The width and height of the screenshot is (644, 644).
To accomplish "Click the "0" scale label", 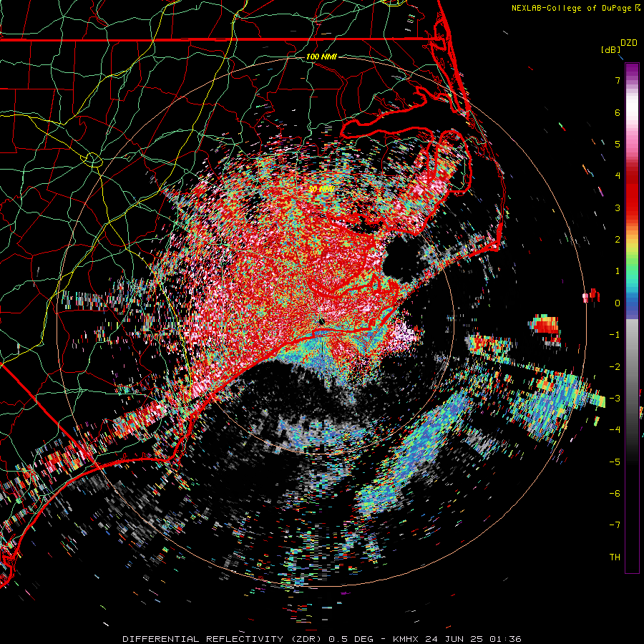I will point(618,303).
